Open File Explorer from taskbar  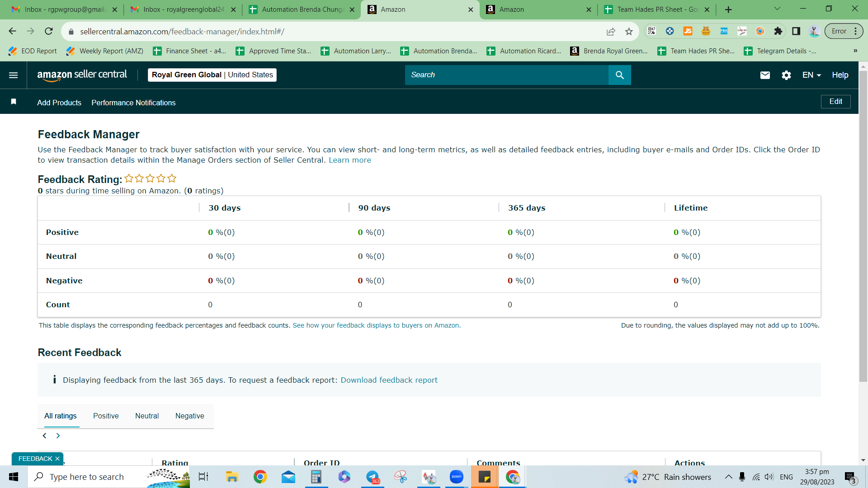(232, 477)
